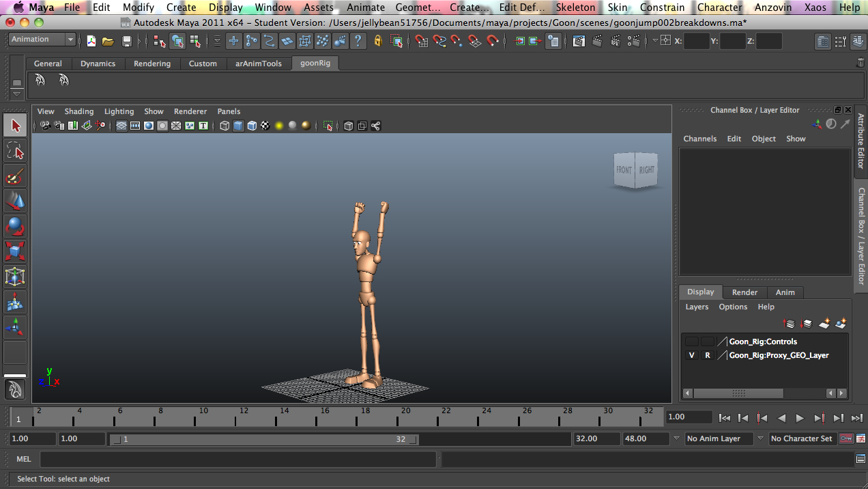
Task: Toggle film gate display icon
Action: pos(135,126)
